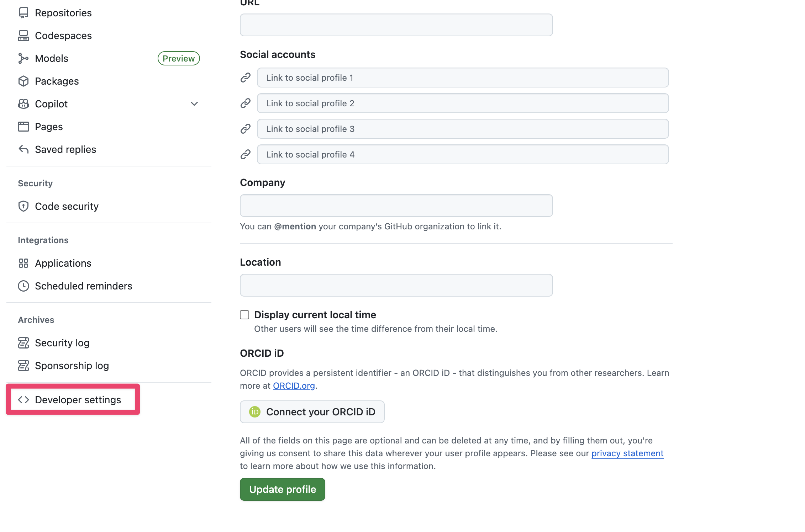
Task: Click the Codespaces monitor icon
Action: 23,36
